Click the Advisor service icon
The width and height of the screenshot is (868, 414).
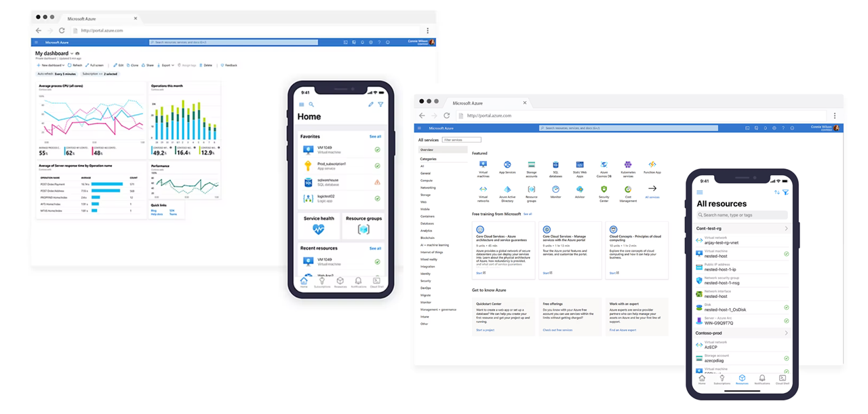tap(580, 190)
